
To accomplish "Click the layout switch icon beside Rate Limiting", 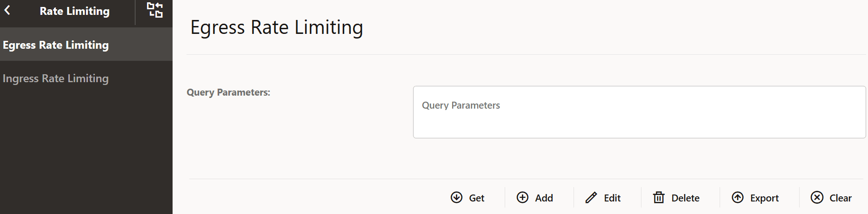I will (155, 10).
